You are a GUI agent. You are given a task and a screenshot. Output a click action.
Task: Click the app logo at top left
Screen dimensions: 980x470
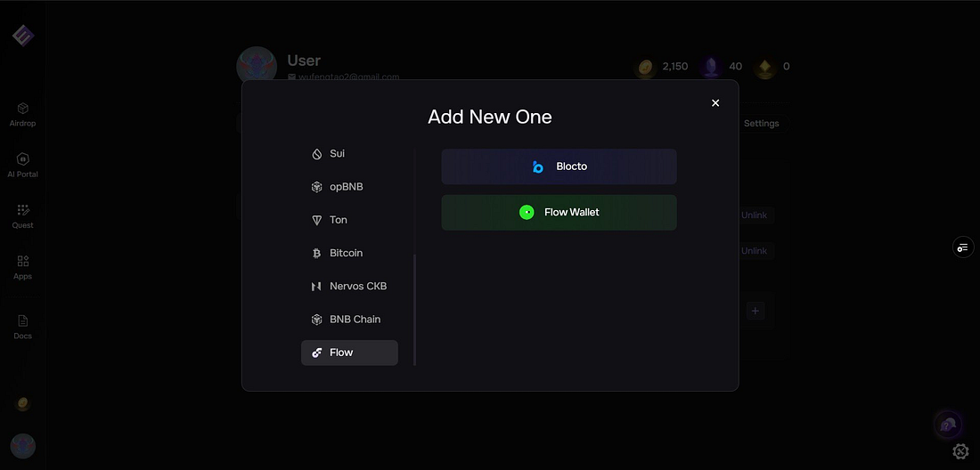[x=23, y=35]
